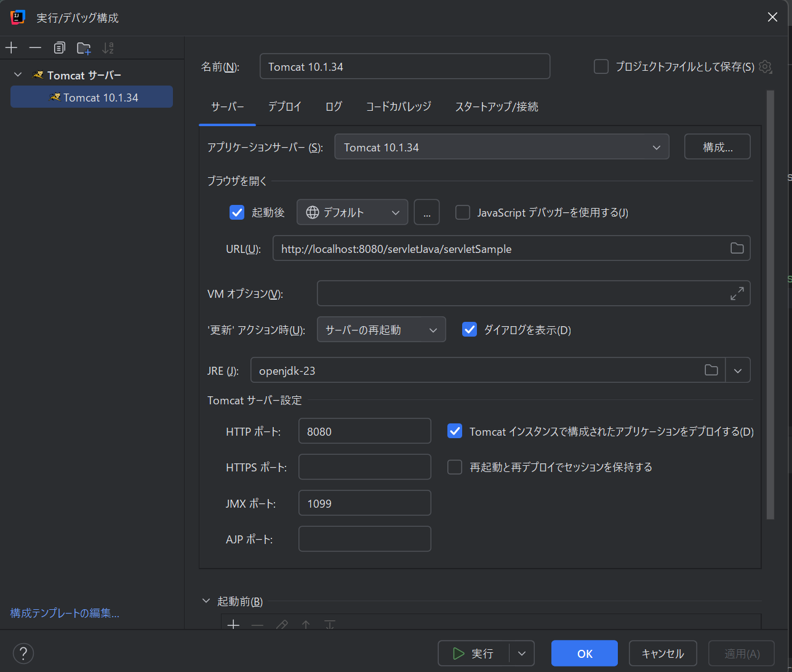Create a new configurations folder

tap(83, 47)
